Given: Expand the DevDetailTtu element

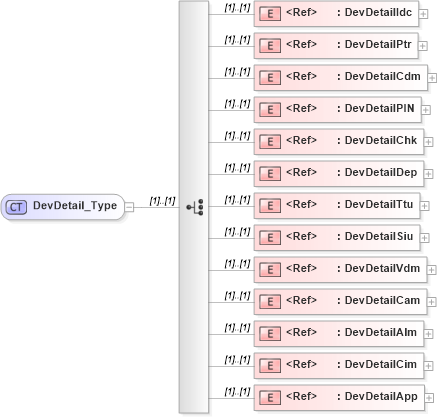Looking at the screenshot, I should tap(425, 206).
